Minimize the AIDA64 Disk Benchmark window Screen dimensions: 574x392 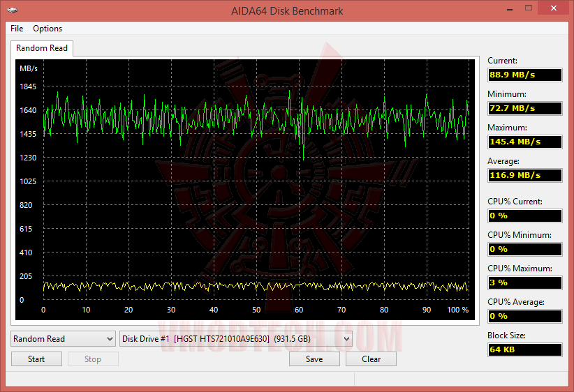click(x=510, y=9)
